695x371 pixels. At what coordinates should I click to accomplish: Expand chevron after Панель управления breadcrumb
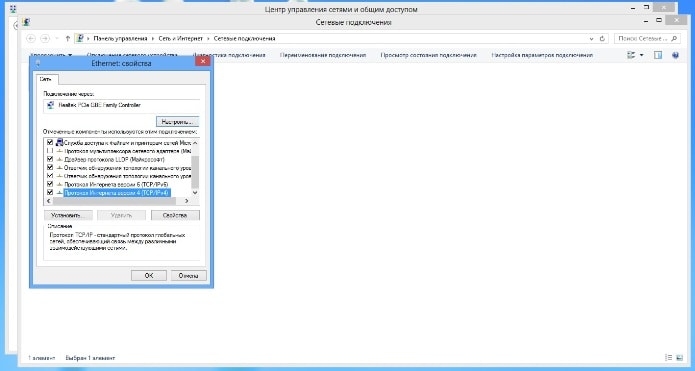click(153, 39)
